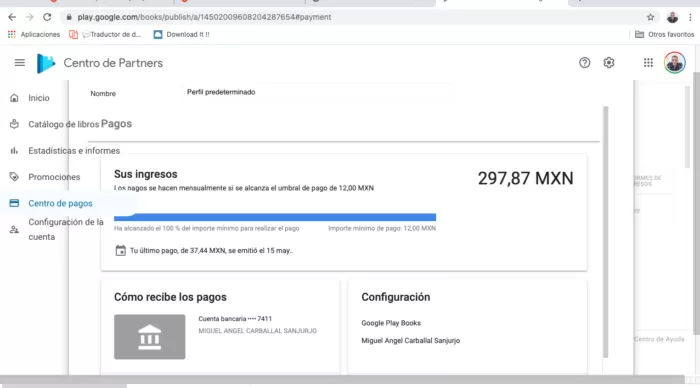Click the browser forward arrow
The height and width of the screenshot is (388, 700).
pos(29,17)
